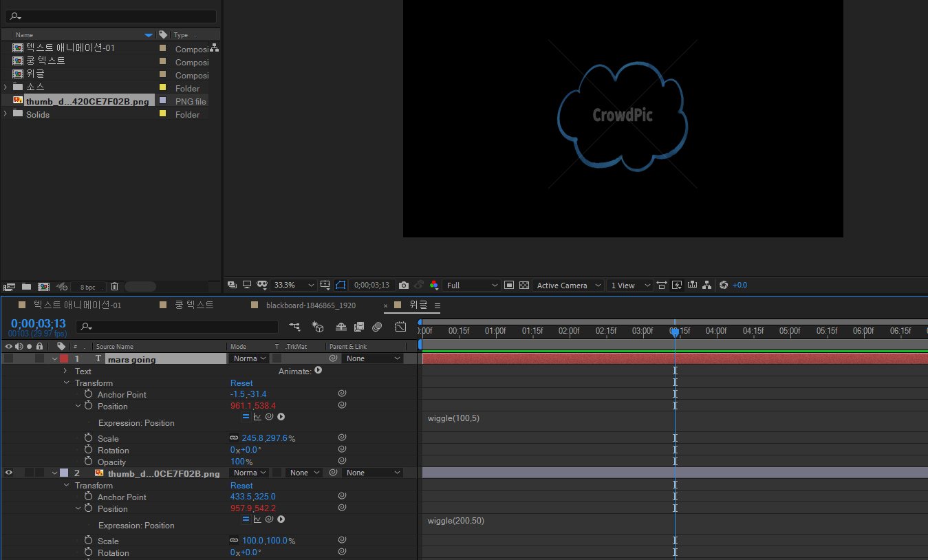Delete selected project item with trash icon
Screen dimensions: 928x560
click(115, 286)
